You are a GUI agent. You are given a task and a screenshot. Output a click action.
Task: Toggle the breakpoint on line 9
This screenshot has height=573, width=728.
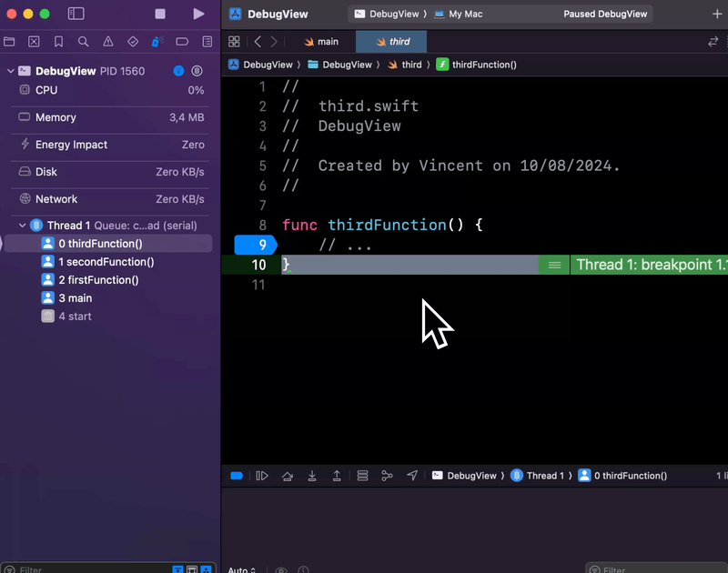point(256,245)
